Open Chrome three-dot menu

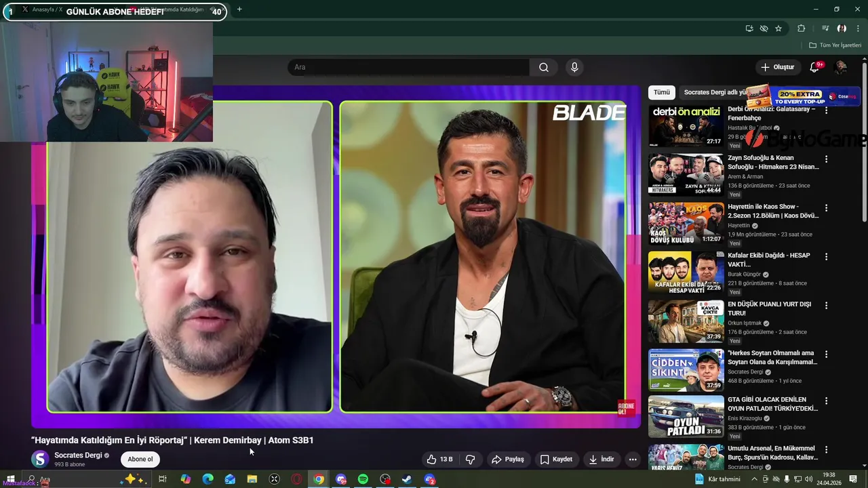pos(859,28)
